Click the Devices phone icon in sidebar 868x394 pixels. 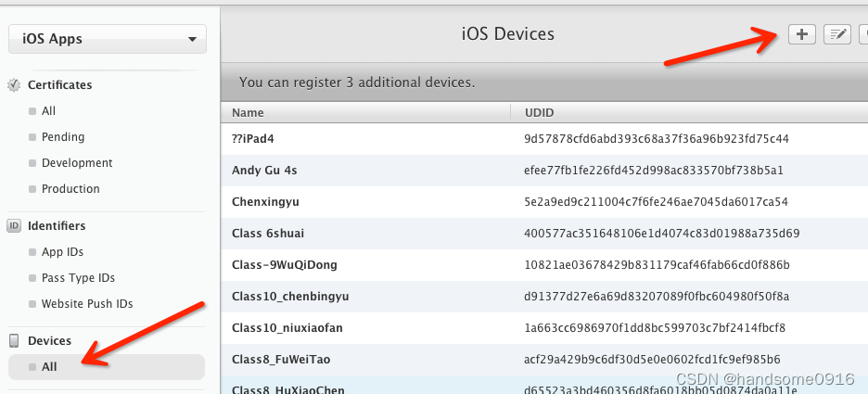pos(14,341)
